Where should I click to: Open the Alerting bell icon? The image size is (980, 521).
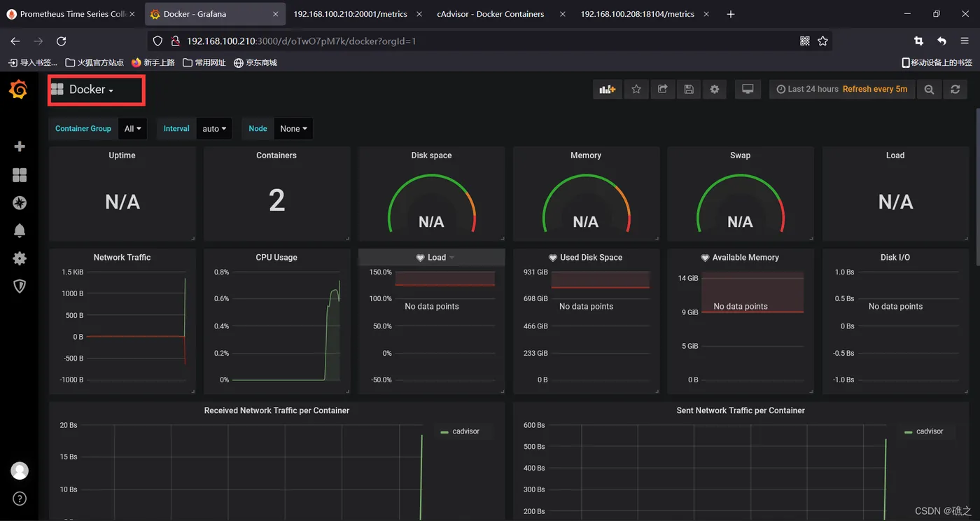point(20,230)
